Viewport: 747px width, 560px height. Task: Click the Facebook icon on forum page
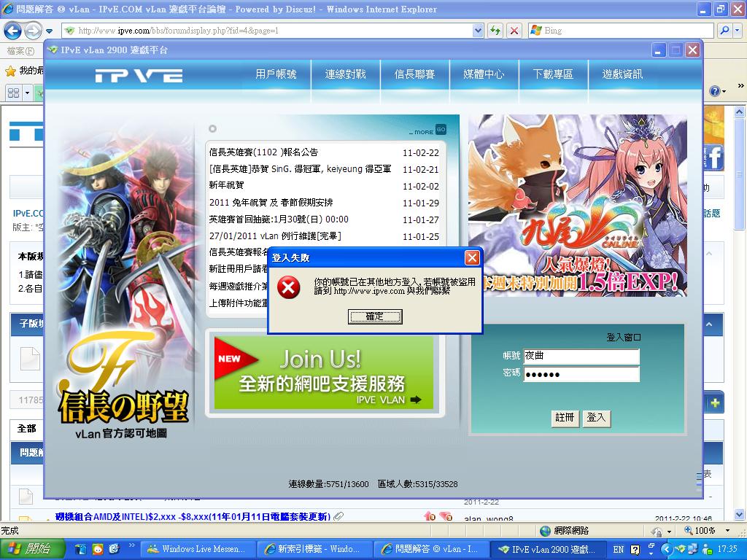(714, 157)
